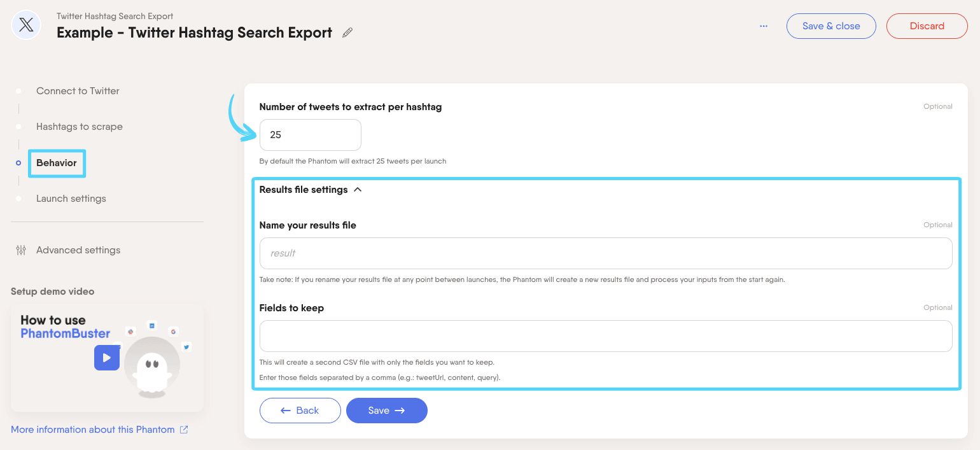Image resolution: width=980 pixels, height=450 pixels.
Task: Discard the changes
Action: click(927, 26)
